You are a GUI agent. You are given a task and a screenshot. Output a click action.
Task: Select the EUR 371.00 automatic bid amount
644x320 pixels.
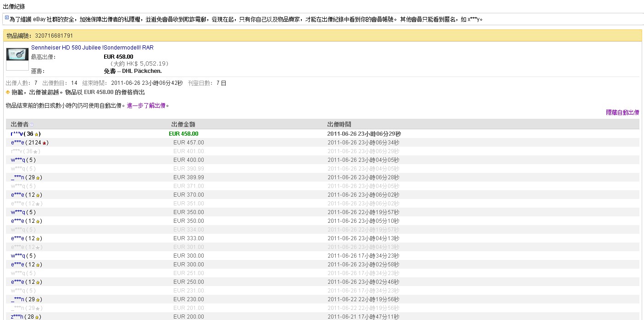189,186
